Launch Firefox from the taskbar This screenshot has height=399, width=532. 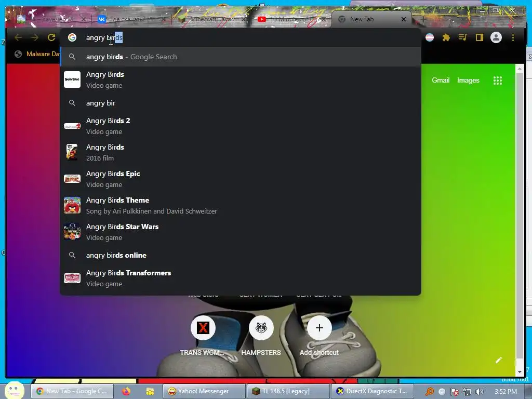click(x=126, y=391)
